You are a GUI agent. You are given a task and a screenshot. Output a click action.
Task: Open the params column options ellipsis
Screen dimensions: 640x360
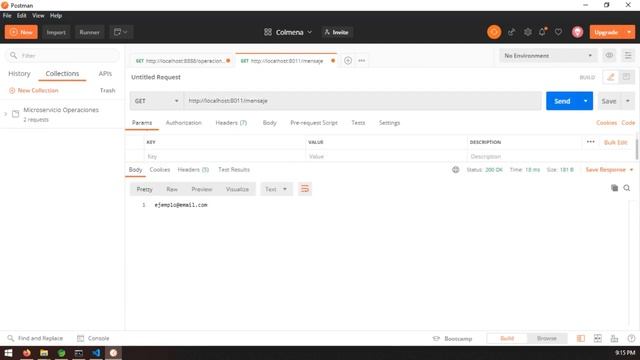coord(591,142)
